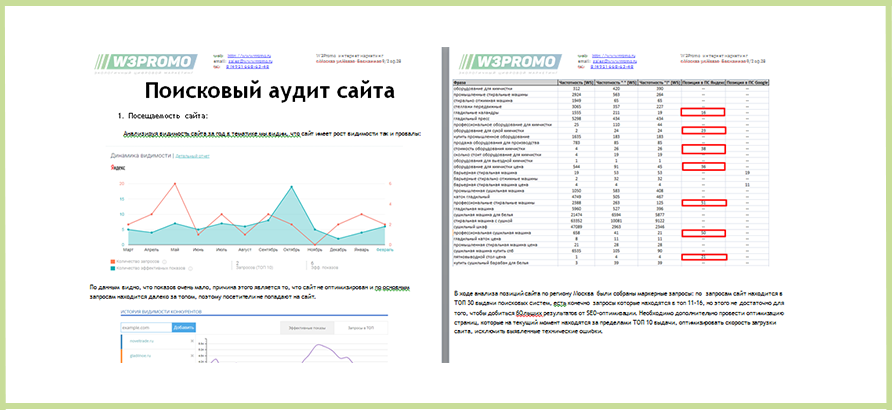Click the каток гладильный row phrase
The width and height of the screenshot is (892, 410).
point(472,197)
